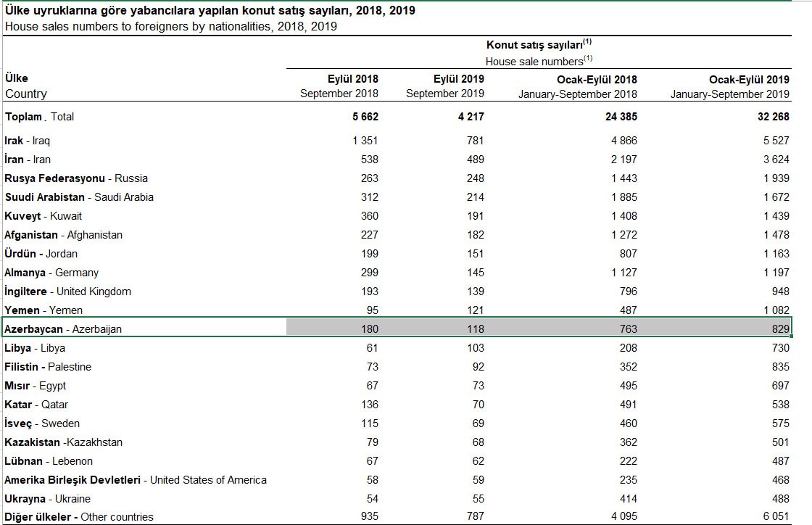Image resolution: width=812 pixels, height=525 pixels.
Task: Select Azerbaijan's January-September 2018 value 763
Action: 628,329
